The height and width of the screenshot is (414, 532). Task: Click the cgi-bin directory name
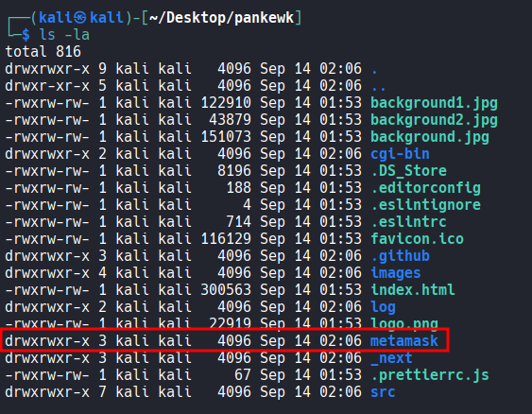(x=400, y=154)
